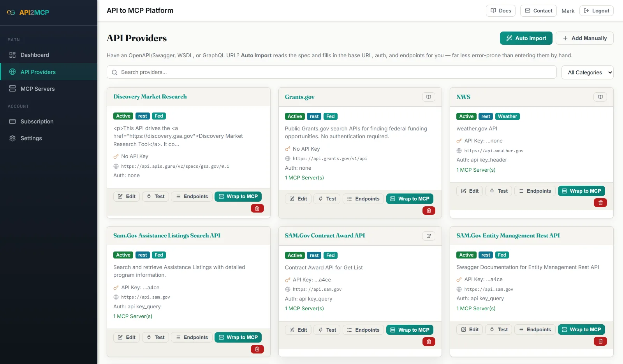Delete the Grants.gov provider

429,211
